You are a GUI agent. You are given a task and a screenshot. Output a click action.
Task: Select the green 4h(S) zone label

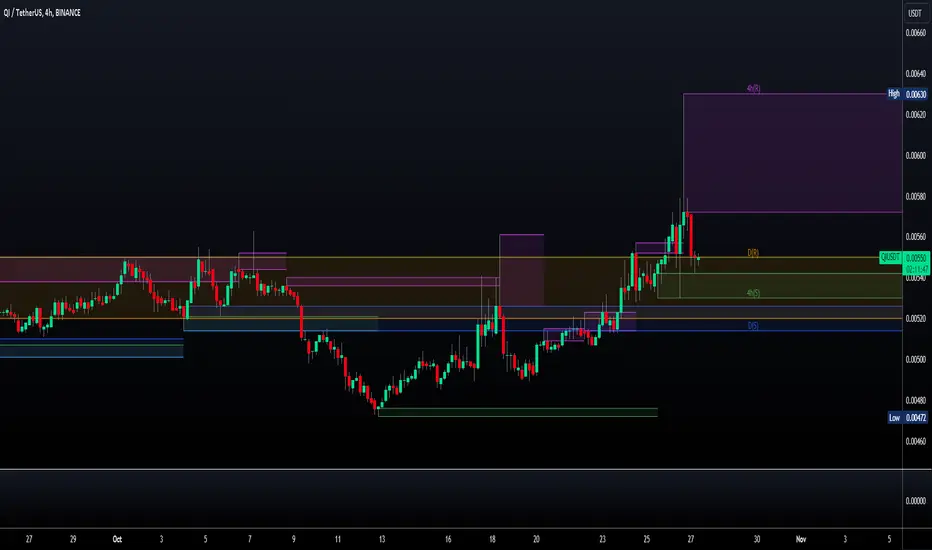[x=753, y=293]
